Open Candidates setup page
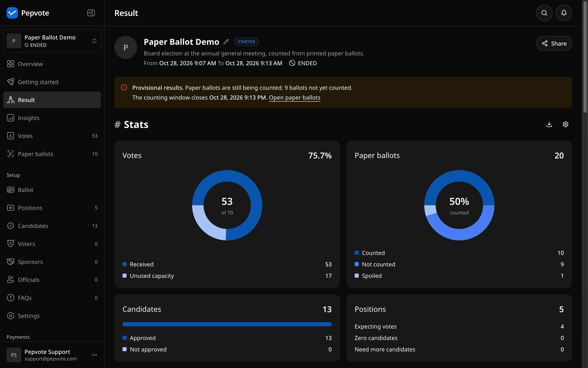Viewport: 588px width, 368px height. [52, 226]
